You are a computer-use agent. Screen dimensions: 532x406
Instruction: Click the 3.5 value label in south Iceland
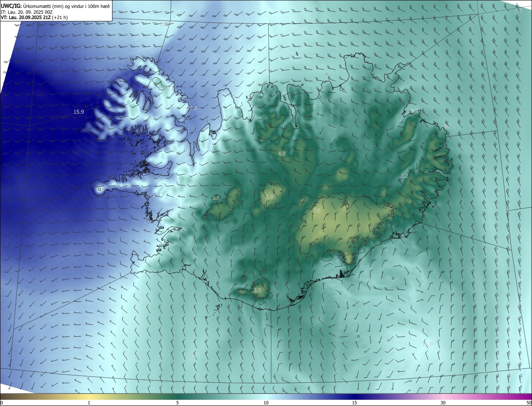[x=257, y=291]
